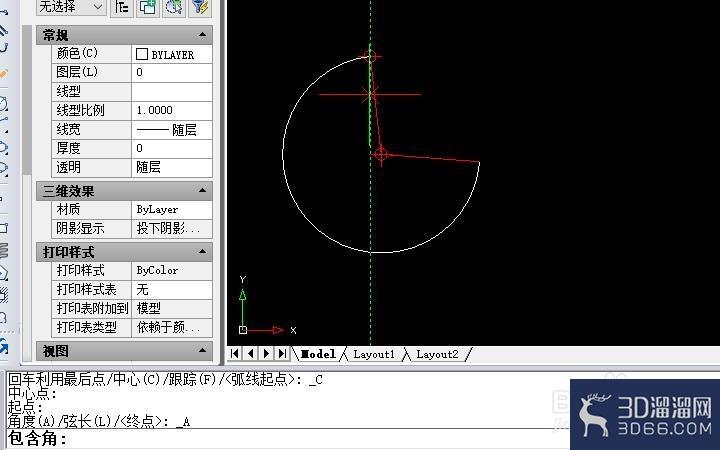Open the 阴影显示 投下阴影 value
Image resolution: width=720 pixels, height=450 pixels.
pyautogui.click(x=172, y=229)
